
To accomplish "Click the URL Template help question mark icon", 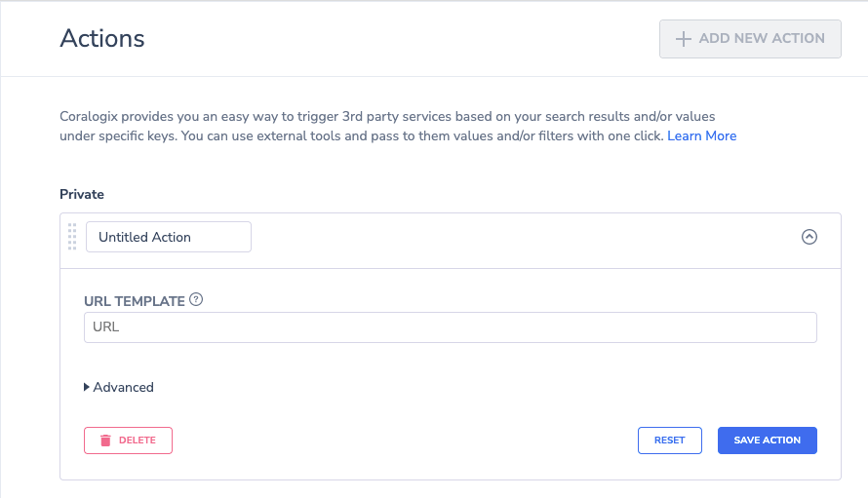I will (196, 300).
